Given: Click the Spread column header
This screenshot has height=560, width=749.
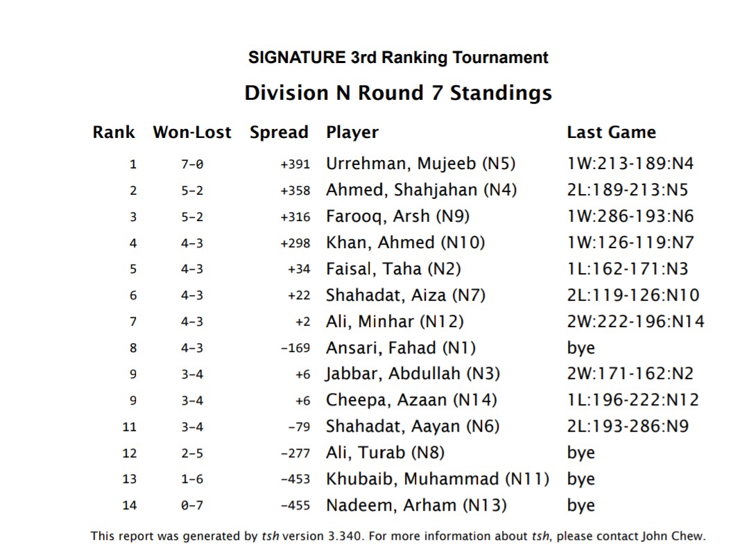Looking at the screenshot, I should (279, 132).
